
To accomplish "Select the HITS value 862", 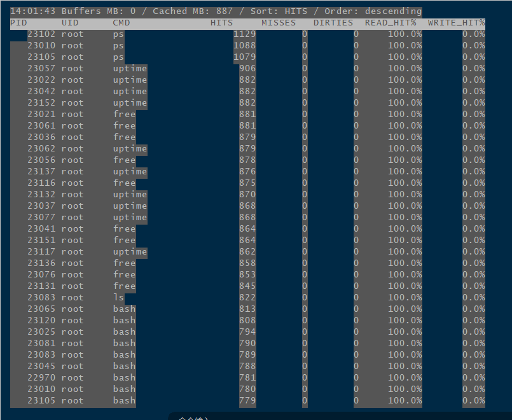I will 247,252.
